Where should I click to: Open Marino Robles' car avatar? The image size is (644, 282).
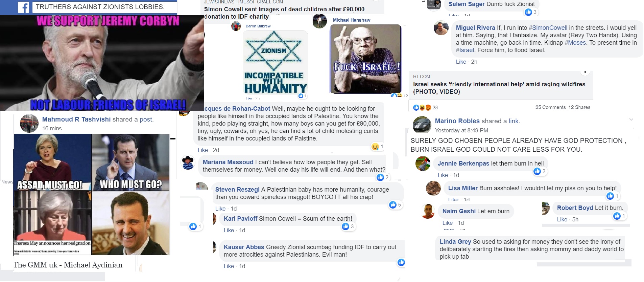[422, 125]
